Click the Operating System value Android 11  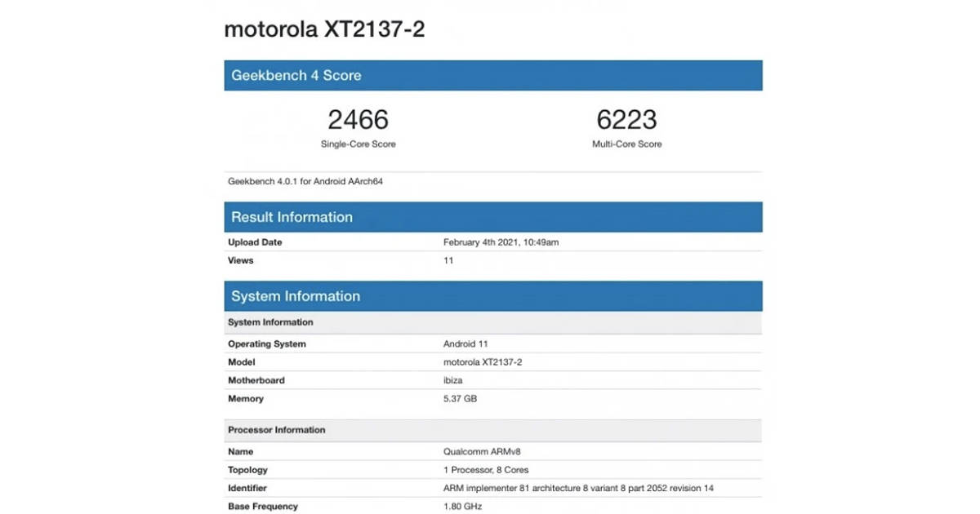point(466,343)
